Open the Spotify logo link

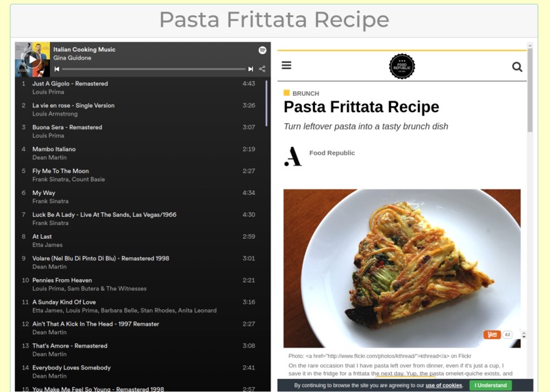[262, 50]
